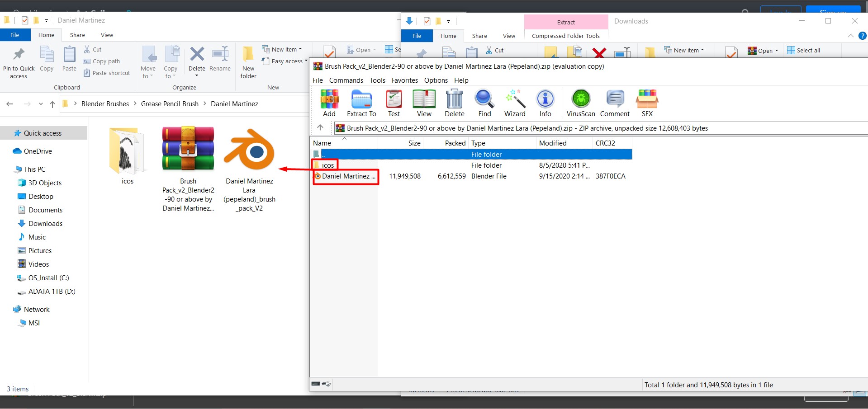This screenshot has width=868, height=409.
Task: Open New item dropdown in left Explorer
Action: pos(282,49)
